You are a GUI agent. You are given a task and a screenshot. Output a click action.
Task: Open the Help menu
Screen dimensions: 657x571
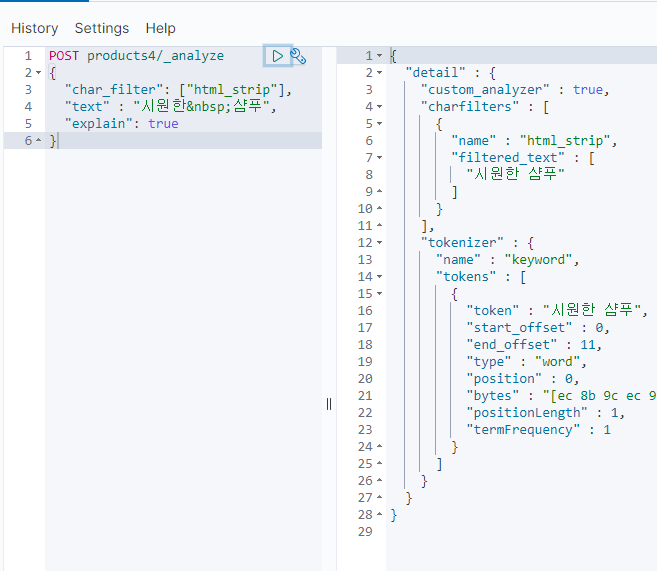click(160, 28)
